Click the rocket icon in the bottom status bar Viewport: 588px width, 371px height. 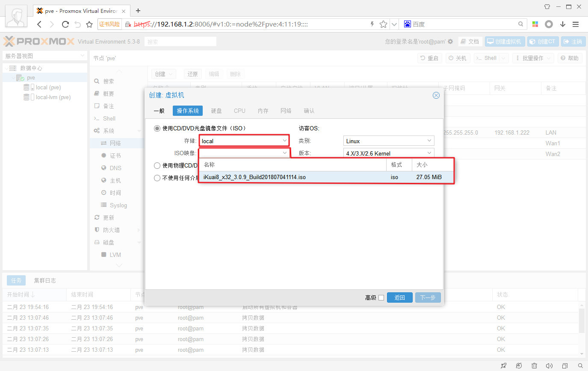pos(504,366)
